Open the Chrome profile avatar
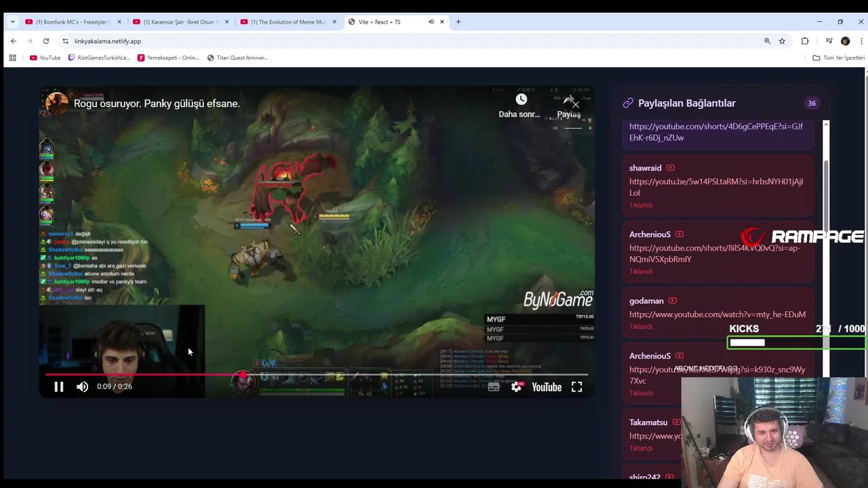The height and width of the screenshot is (488, 868). 845,41
